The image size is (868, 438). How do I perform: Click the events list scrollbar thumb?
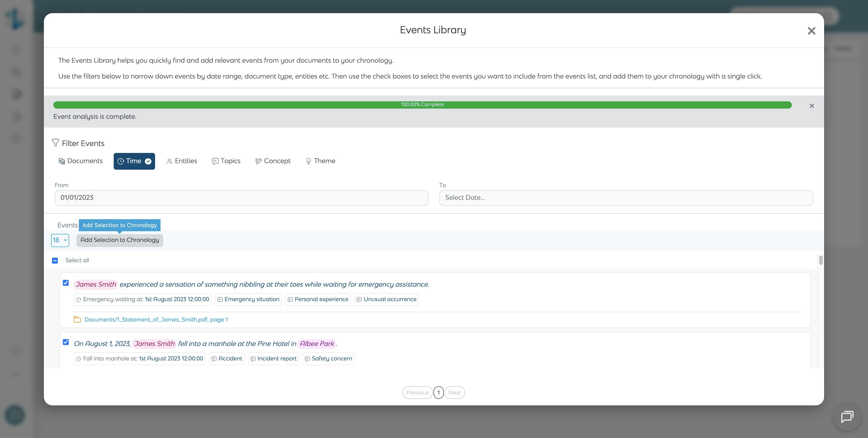point(821,260)
